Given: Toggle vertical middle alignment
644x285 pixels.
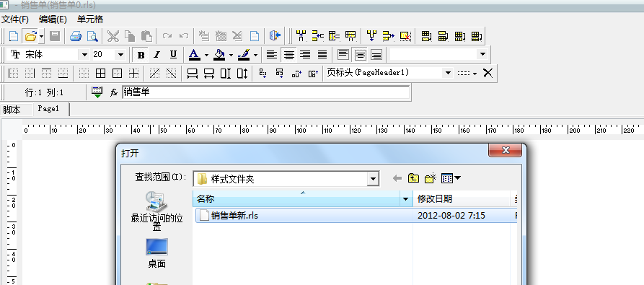Looking at the screenshot, I should 360,54.
